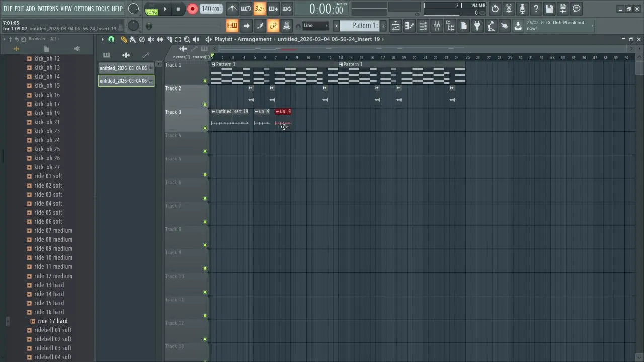Select the Zoom tool in Playlist
Screen dimensions: 644x362
[187, 39]
